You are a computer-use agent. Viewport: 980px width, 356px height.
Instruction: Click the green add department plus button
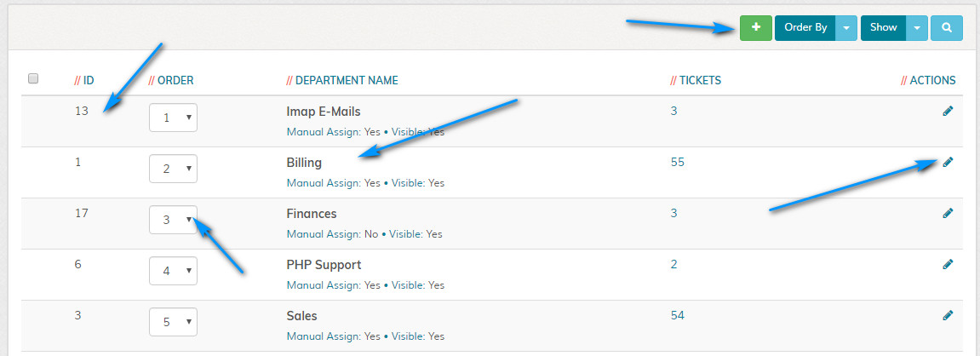pyautogui.click(x=755, y=27)
